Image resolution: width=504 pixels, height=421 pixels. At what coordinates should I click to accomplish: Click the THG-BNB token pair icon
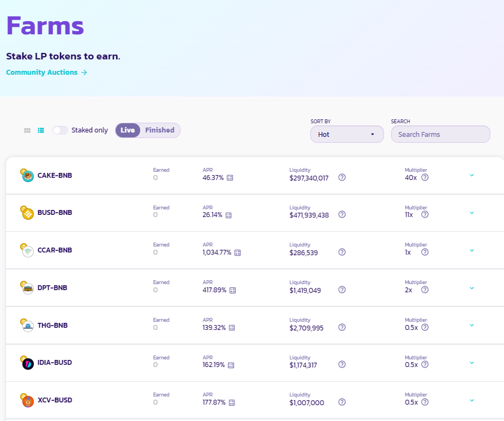(27, 325)
